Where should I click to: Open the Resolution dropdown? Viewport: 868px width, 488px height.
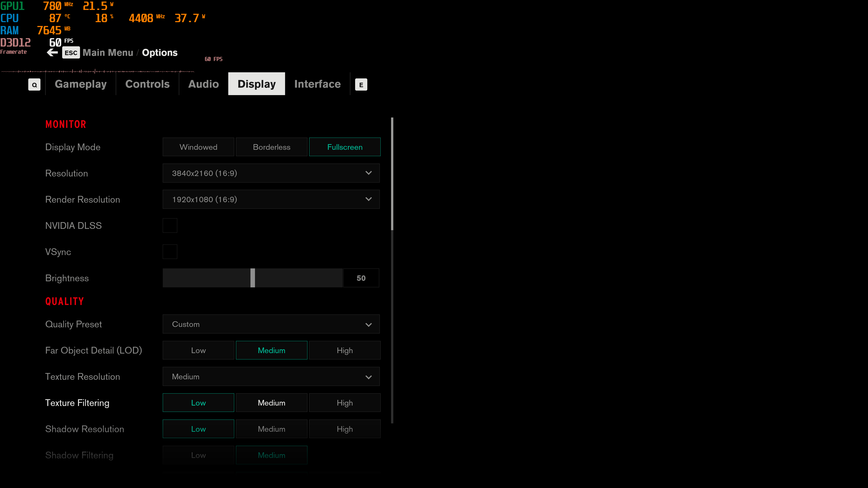[271, 173]
